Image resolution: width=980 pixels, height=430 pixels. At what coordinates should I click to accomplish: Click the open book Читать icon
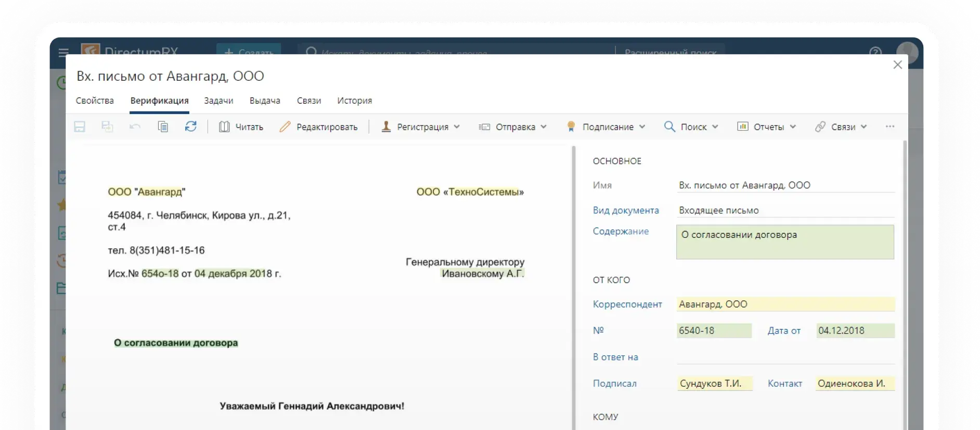(224, 127)
